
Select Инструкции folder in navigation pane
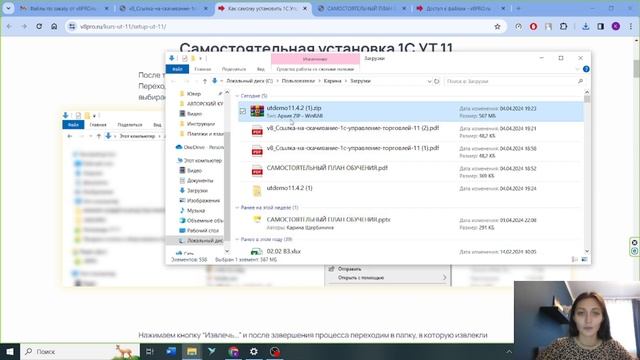(x=201, y=124)
